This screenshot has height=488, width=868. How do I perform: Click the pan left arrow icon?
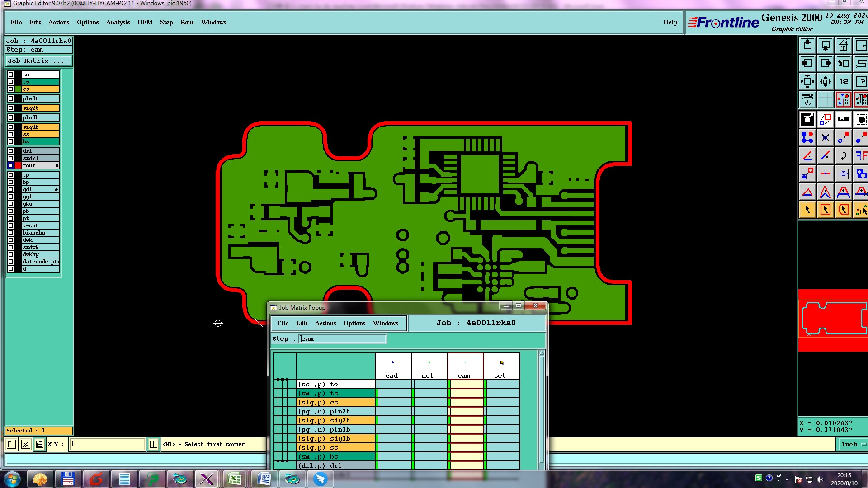[807, 63]
